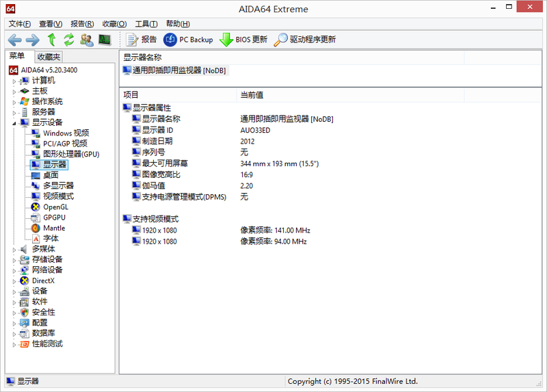Click the Refresh green arrows icon

pyautogui.click(x=69, y=40)
